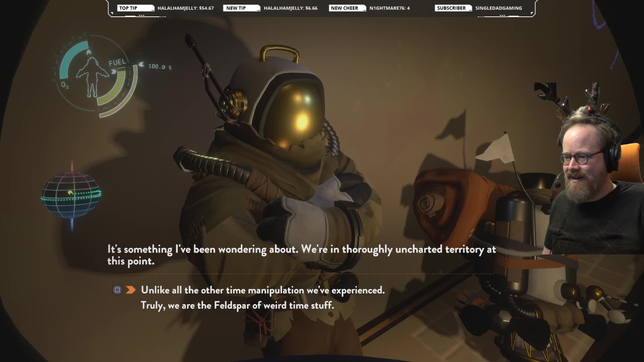
Task: Click the astronaut silhouette HUD icon
Action: tap(92, 76)
